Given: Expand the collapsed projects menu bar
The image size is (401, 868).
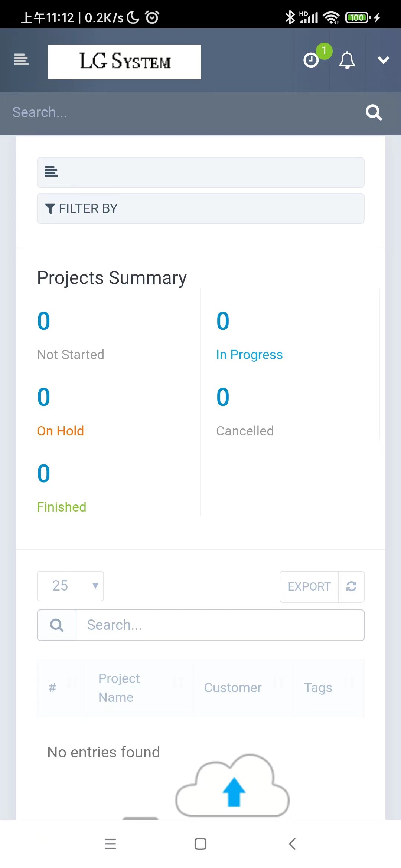Looking at the screenshot, I should [200, 172].
